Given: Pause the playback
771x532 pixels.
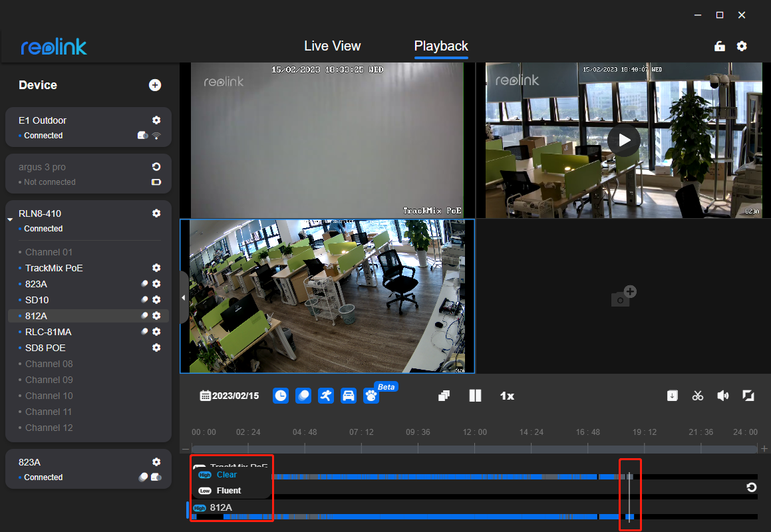Looking at the screenshot, I should point(475,396).
